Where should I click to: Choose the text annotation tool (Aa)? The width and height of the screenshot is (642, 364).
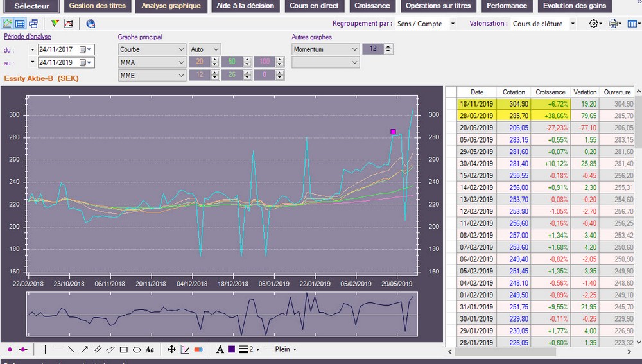(150, 350)
